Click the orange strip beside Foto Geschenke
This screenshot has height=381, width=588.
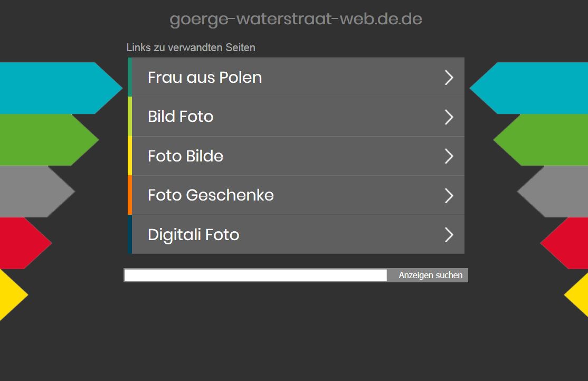click(x=130, y=195)
